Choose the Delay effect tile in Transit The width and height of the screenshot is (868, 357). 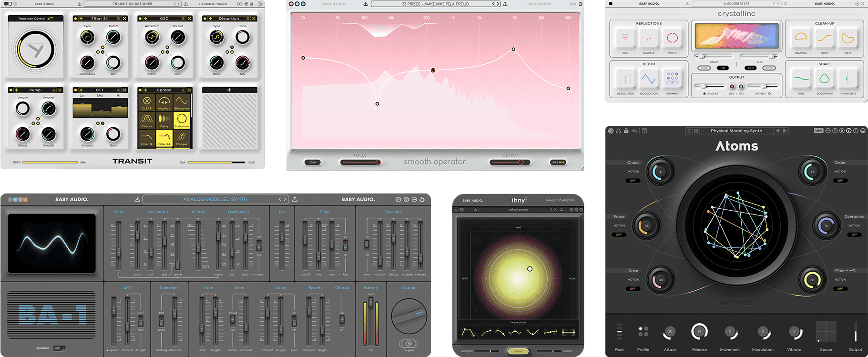[x=164, y=120]
